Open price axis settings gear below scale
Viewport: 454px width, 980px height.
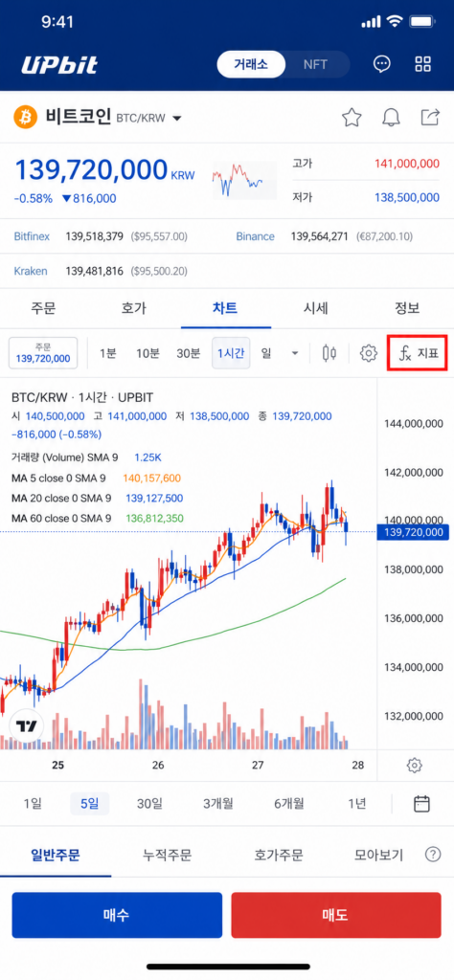point(414,765)
